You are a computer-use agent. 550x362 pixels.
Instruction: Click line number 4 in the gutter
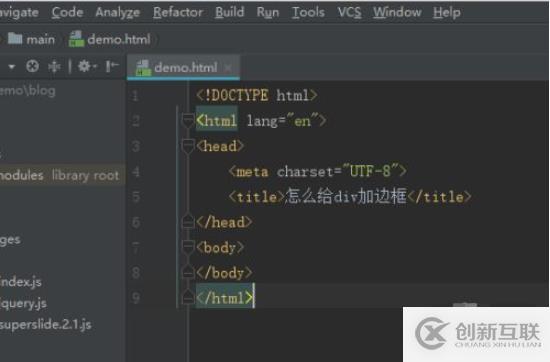(x=136, y=172)
